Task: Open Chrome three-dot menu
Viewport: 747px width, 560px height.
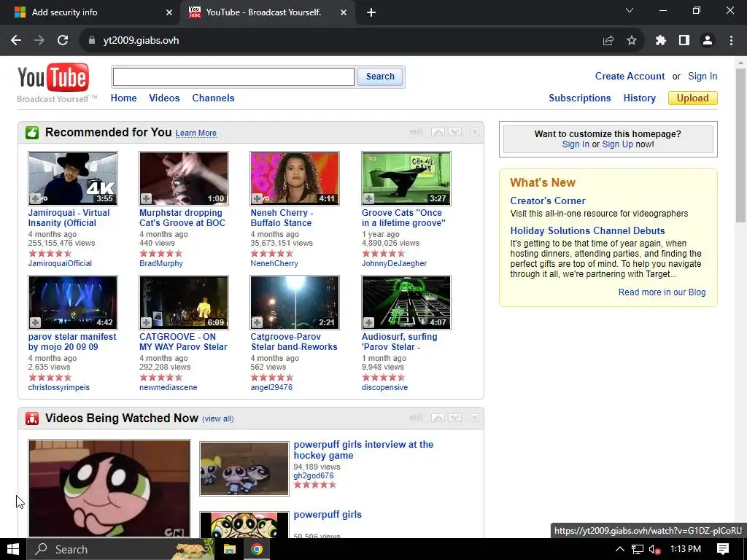Action: coord(731,41)
